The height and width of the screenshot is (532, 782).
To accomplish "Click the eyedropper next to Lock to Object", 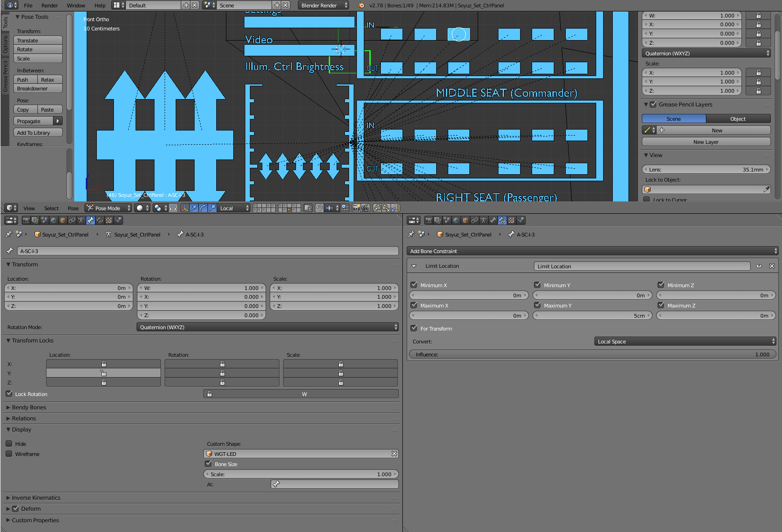I will (766, 189).
